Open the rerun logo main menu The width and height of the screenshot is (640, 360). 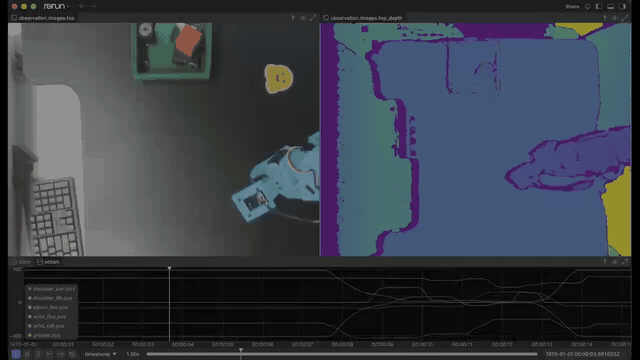click(56, 6)
